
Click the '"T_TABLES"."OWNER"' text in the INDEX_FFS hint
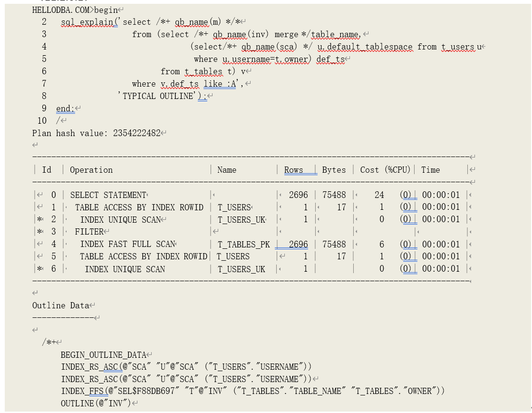[x=395, y=391]
